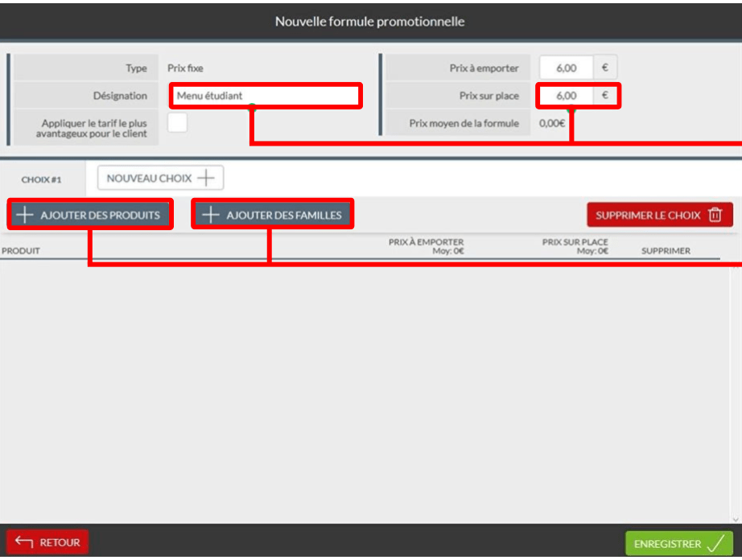Screen dimensions: 742x560
Task: Click the back arrow icon on Retour
Action: tap(24, 542)
